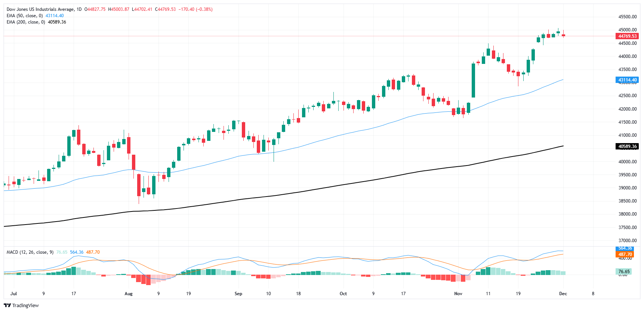The width and height of the screenshot is (644, 312).
Task: Click the MACD histogram value tag 76.65
Action: (x=624, y=272)
